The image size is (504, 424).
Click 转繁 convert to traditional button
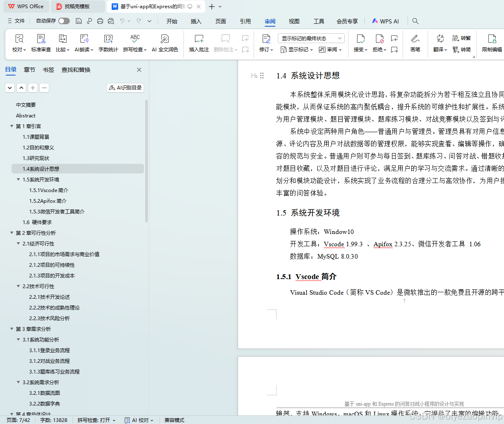pos(462,38)
